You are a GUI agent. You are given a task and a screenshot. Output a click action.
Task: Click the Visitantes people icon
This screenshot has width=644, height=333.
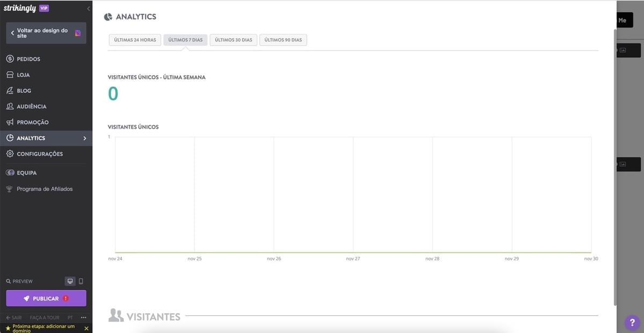(116, 316)
